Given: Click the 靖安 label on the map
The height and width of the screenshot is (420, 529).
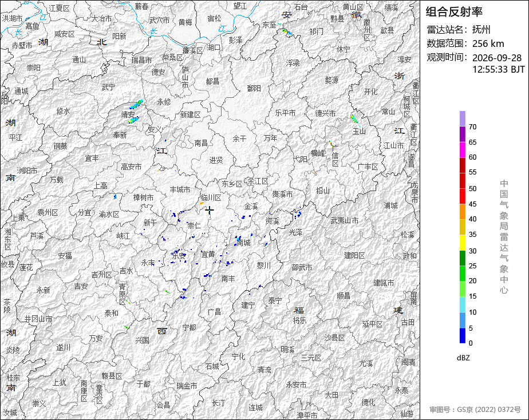Looking at the screenshot, I should point(128,114).
